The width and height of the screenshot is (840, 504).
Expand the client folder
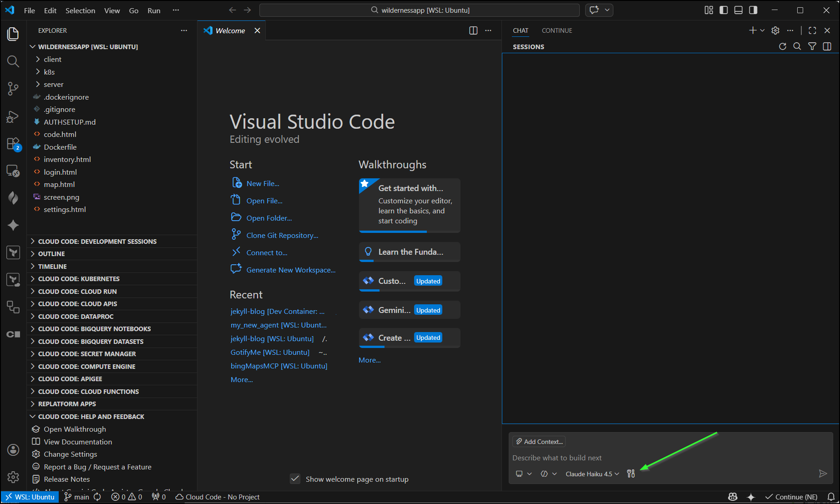click(x=52, y=59)
